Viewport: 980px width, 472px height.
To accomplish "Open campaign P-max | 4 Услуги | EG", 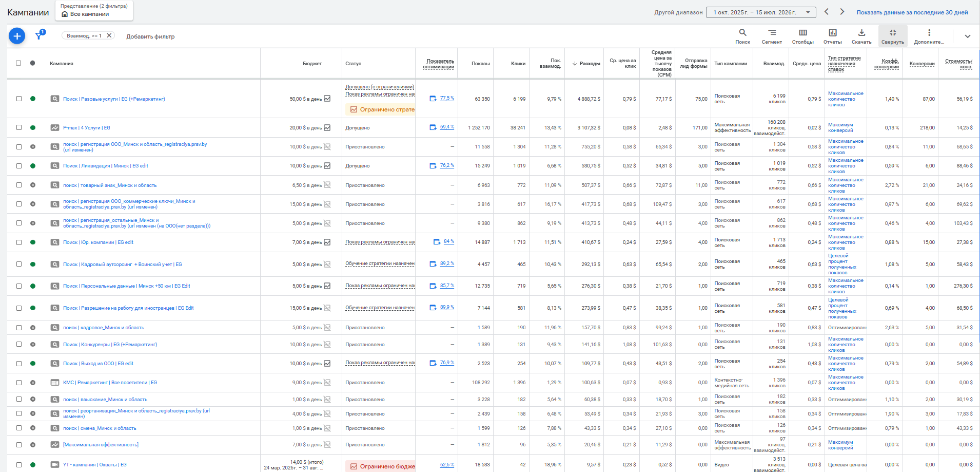I will (87, 128).
